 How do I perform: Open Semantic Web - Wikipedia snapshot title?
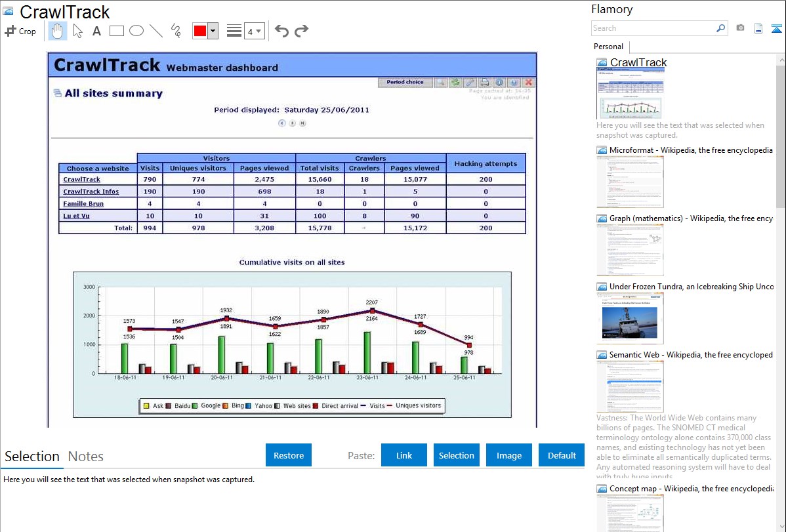point(691,355)
